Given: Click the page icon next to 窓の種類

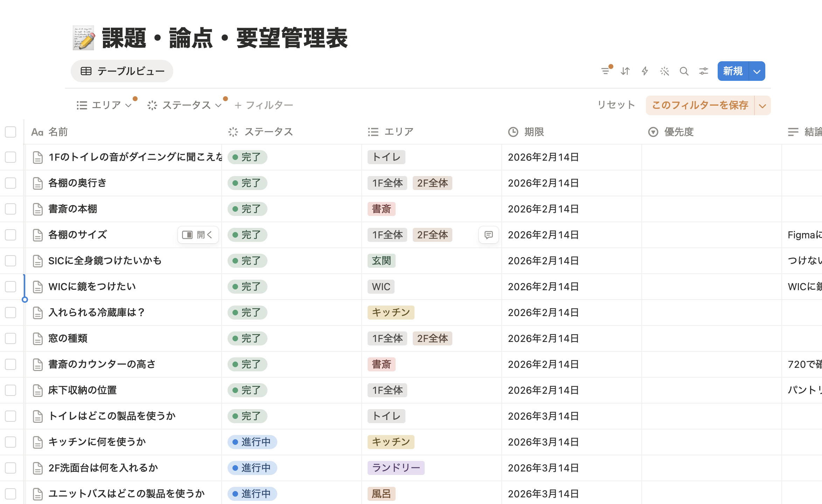Looking at the screenshot, I should [x=37, y=338].
